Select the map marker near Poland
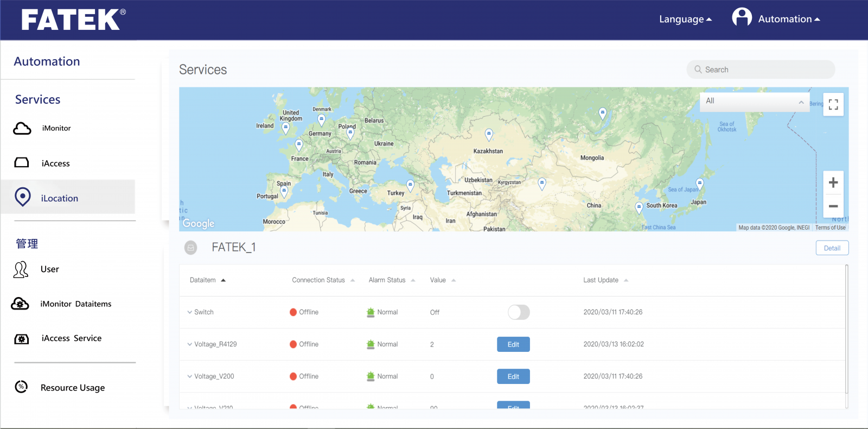The image size is (868, 429). (350, 133)
